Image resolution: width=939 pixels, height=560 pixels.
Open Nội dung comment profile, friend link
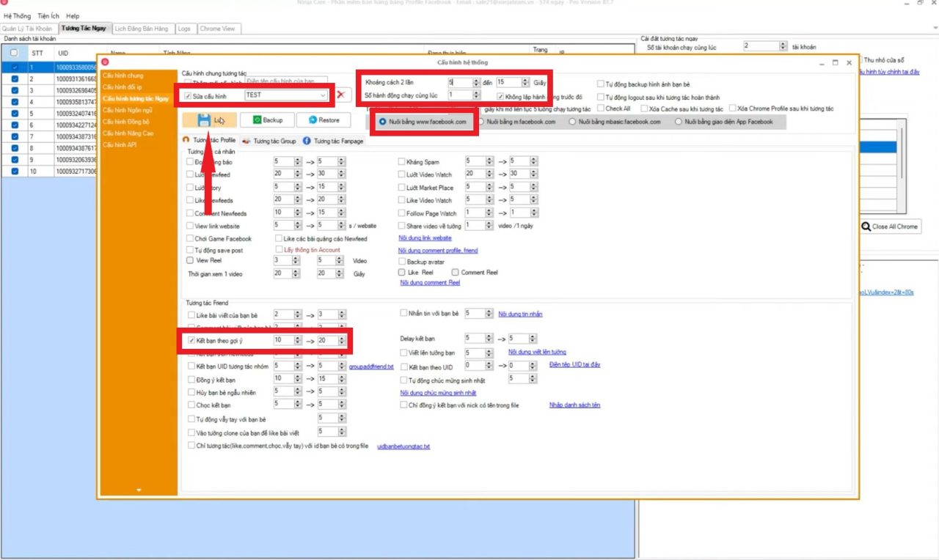coord(438,250)
